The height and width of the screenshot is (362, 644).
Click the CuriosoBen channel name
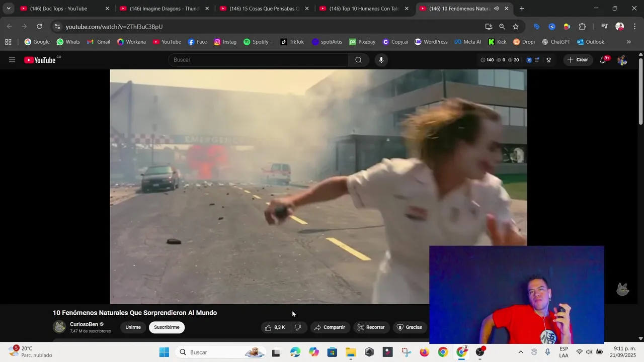[x=84, y=324]
